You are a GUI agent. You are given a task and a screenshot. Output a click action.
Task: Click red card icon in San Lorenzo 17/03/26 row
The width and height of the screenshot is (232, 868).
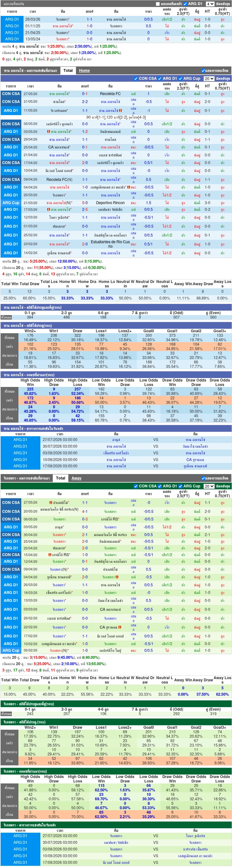tap(49, 210)
